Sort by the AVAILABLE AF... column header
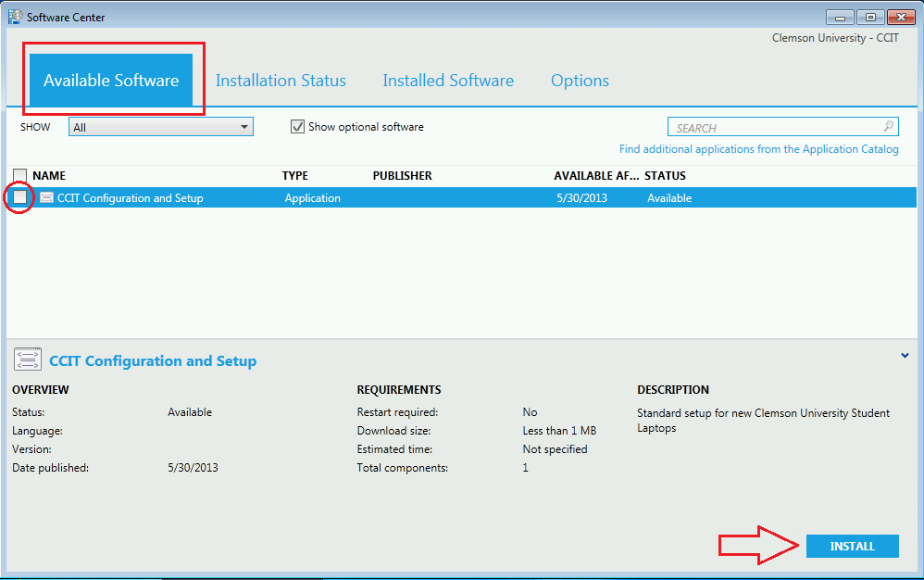Screen dimensions: 924x580 click(x=595, y=176)
